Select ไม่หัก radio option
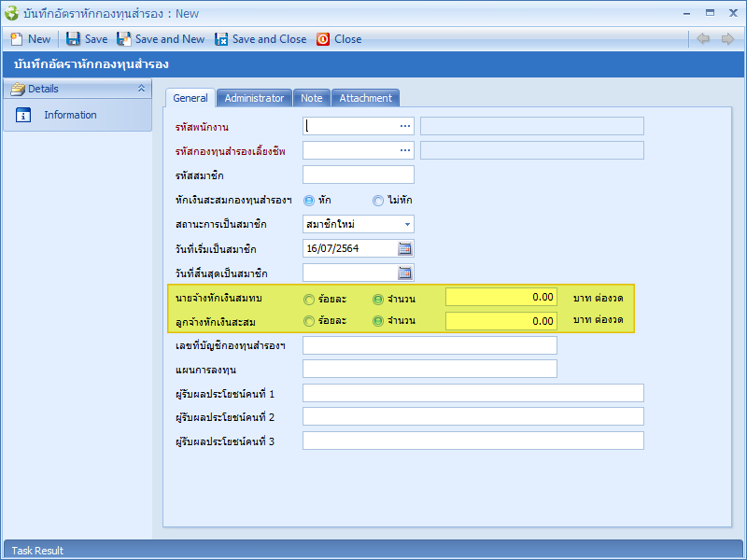The height and width of the screenshot is (560, 747). pyautogui.click(x=378, y=201)
